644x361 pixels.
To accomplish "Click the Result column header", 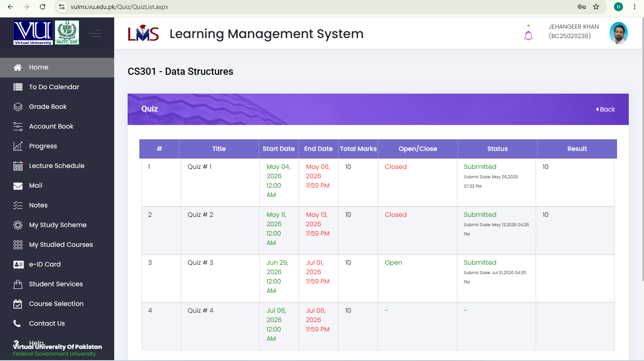I will click(x=577, y=149).
